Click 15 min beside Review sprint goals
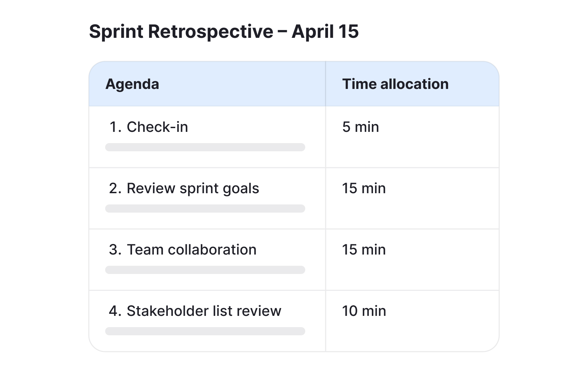 tap(364, 188)
